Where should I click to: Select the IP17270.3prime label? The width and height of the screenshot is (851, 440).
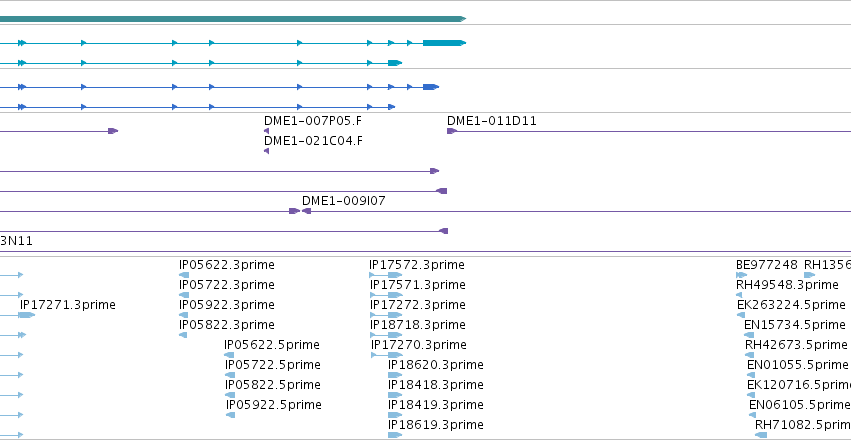419,345
